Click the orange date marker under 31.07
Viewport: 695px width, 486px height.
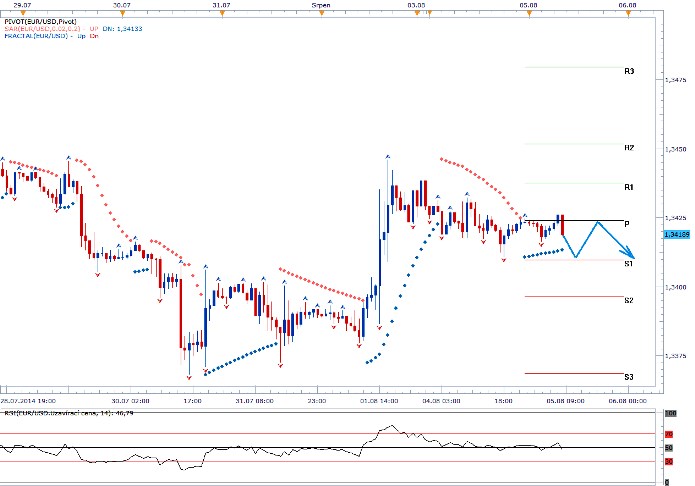coord(223,13)
